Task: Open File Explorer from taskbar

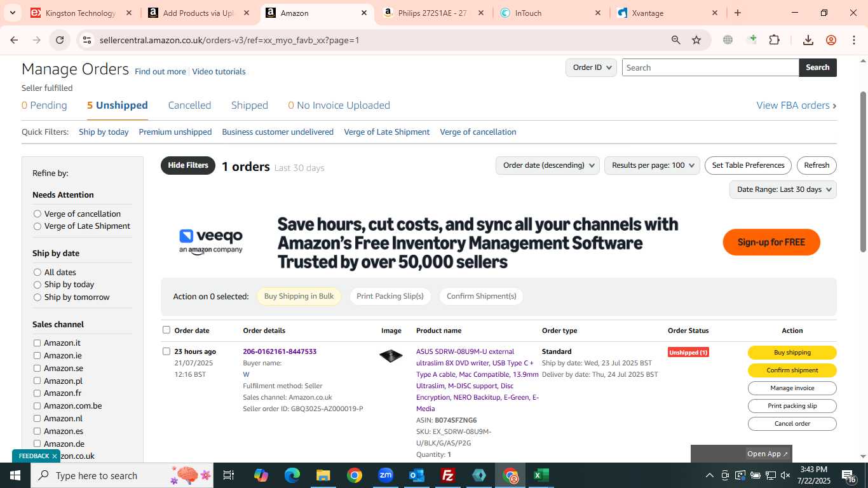Action: tap(323, 475)
